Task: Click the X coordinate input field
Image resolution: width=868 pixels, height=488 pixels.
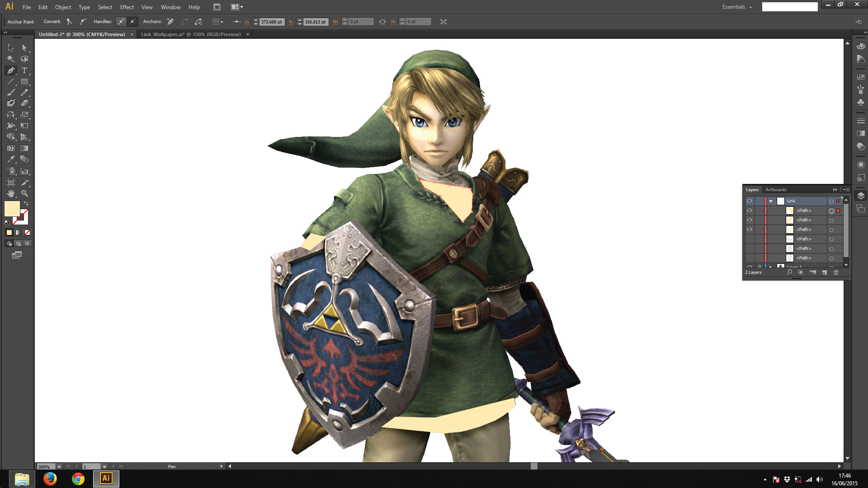Action: [x=272, y=22]
